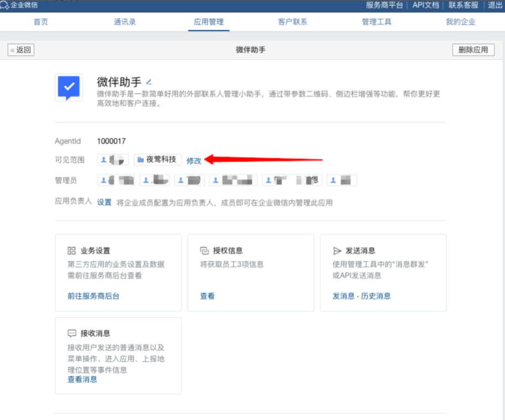Click the 业务设置 grid icon
The width and height of the screenshot is (505, 420).
tap(71, 251)
